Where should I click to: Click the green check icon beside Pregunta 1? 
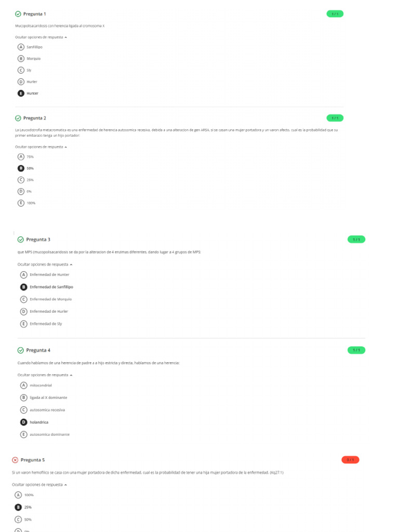point(18,14)
